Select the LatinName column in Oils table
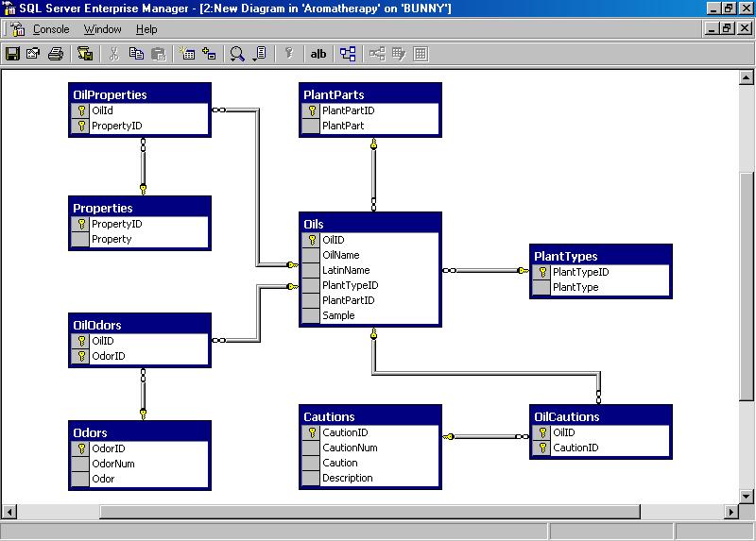 pos(346,270)
